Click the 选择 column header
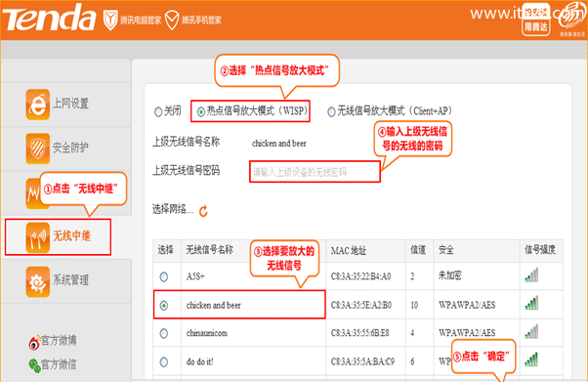 pyautogui.click(x=165, y=250)
